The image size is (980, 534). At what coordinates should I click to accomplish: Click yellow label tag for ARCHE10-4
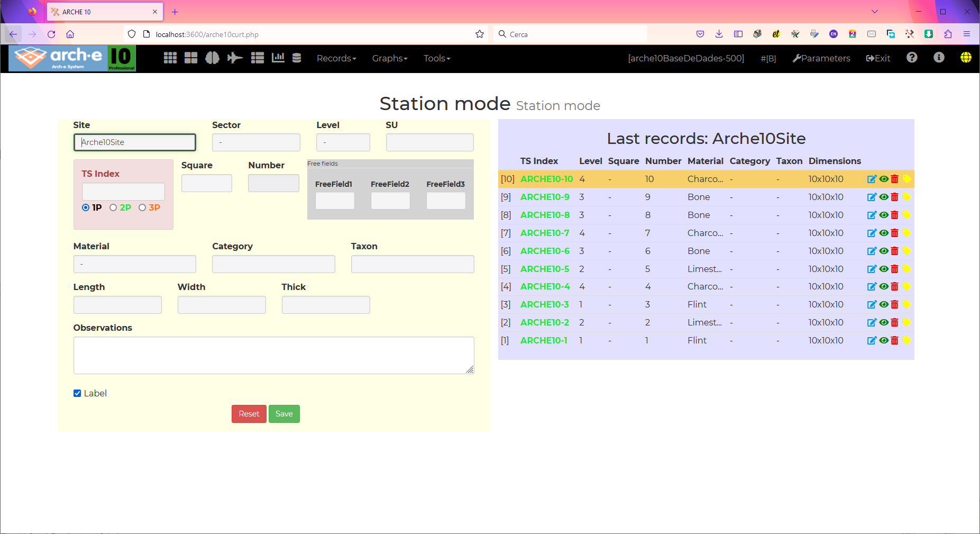click(x=906, y=286)
